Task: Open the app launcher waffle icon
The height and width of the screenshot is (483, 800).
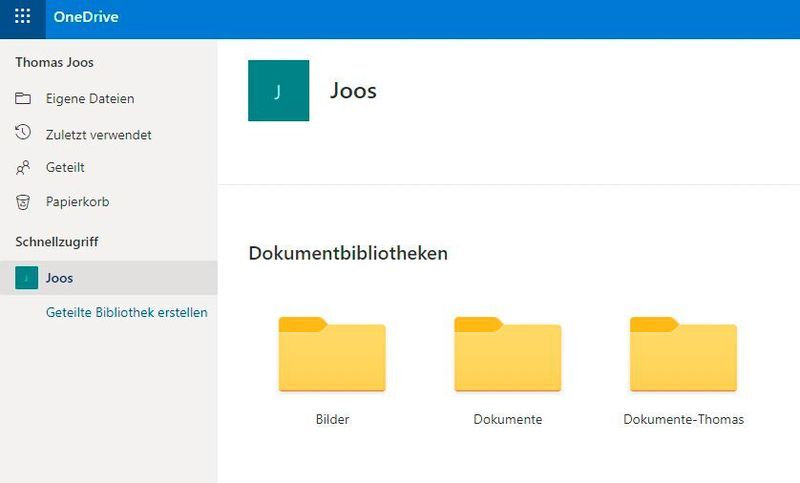Action: [x=22, y=16]
